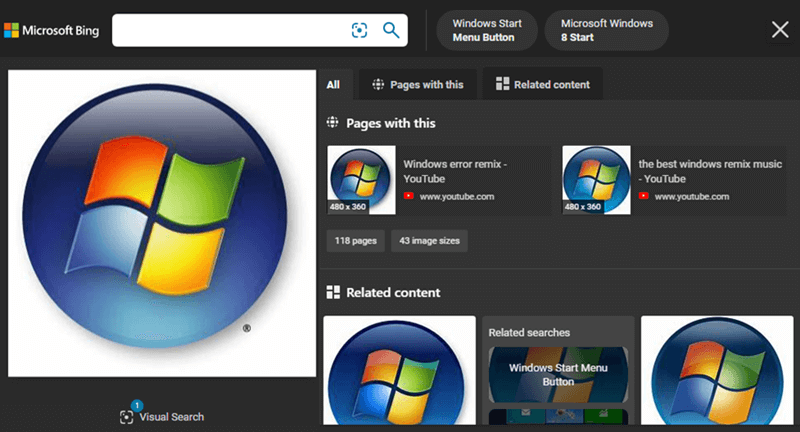Viewport: 800px width, 432px height.
Task: Click inside the Bing search input field
Action: 230,30
